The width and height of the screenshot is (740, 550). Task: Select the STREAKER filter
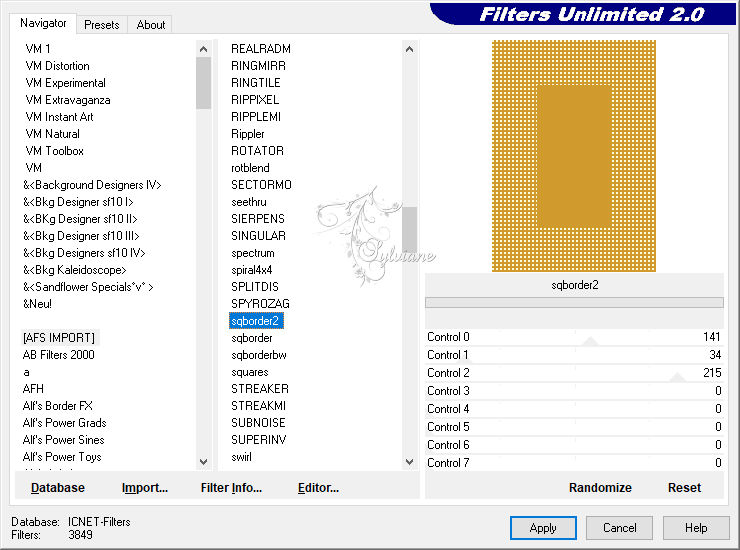click(x=260, y=389)
